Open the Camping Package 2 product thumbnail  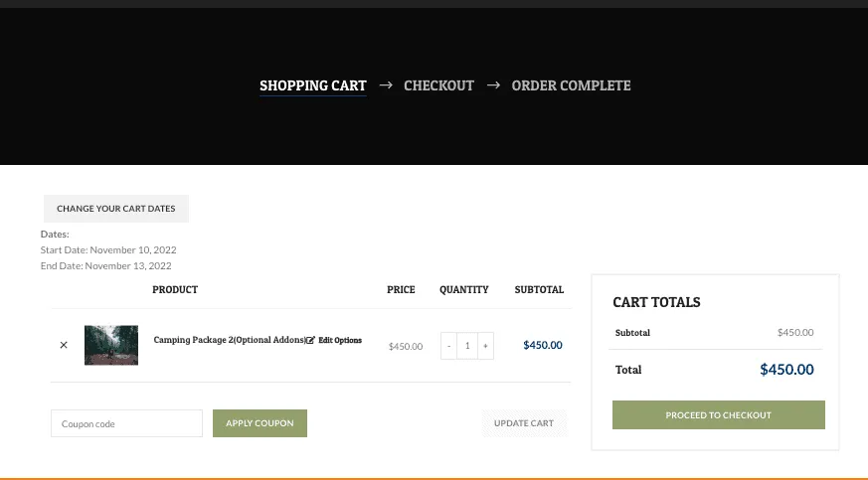point(111,345)
